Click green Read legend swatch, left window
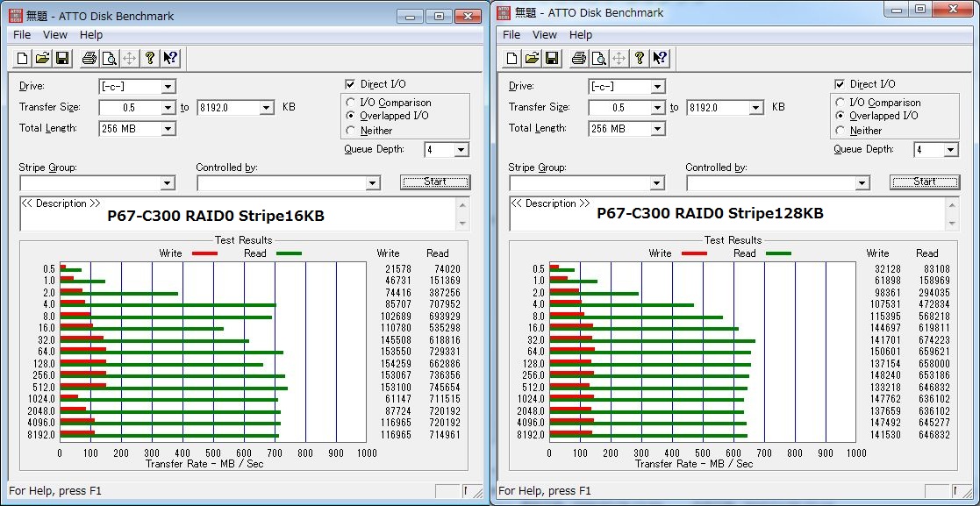Image resolution: width=980 pixels, height=506 pixels. point(288,253)
